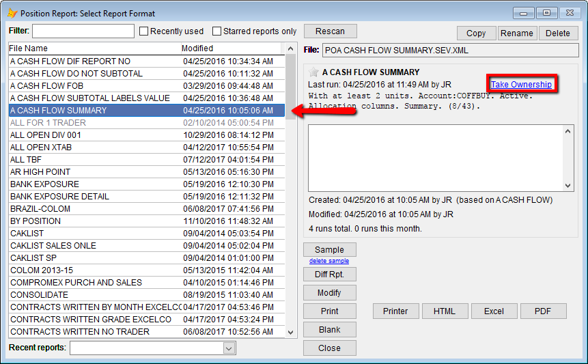The image size is (588, 364).
Task: Click the Modify button
Action: click(330, 293)
